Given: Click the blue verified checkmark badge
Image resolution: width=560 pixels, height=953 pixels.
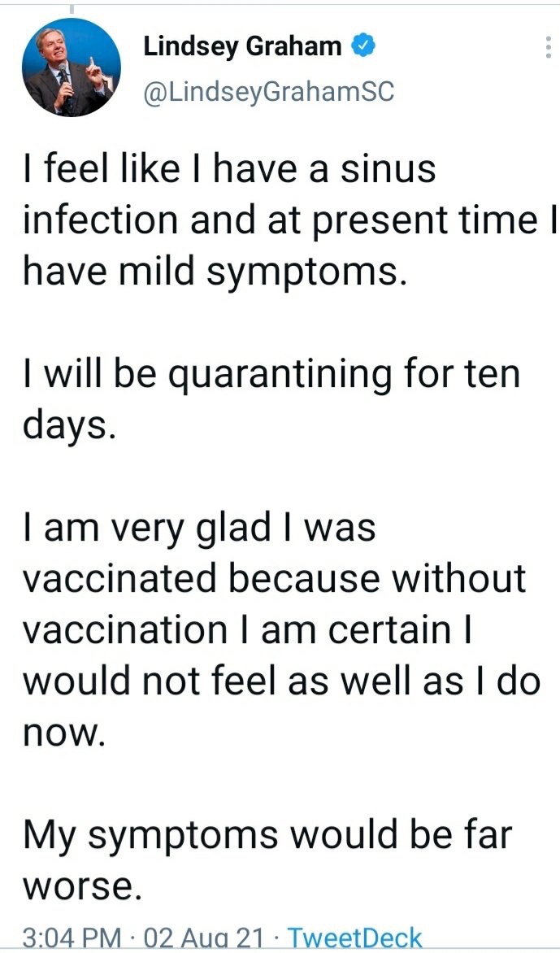Looking at the screenshot, I should pos(362,46).
